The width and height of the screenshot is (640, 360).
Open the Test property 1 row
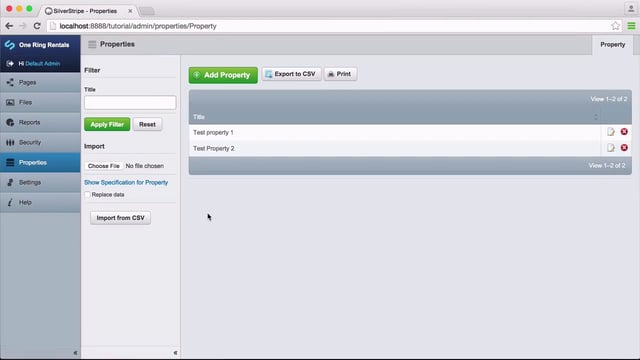(x=395, y=133)
